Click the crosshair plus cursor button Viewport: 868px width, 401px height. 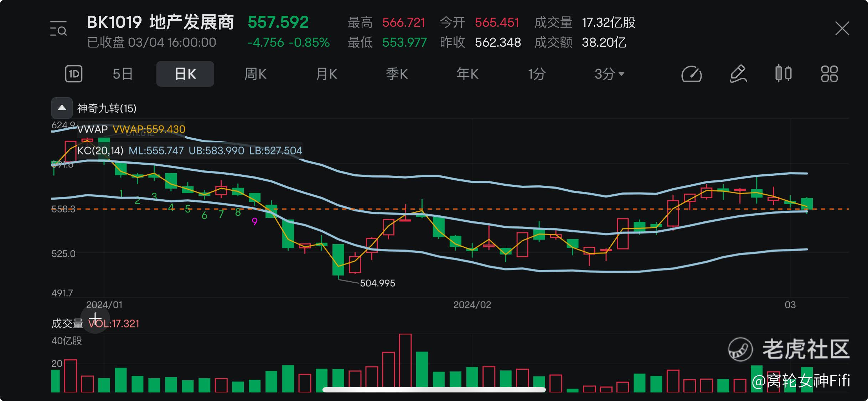pos(95,318)
